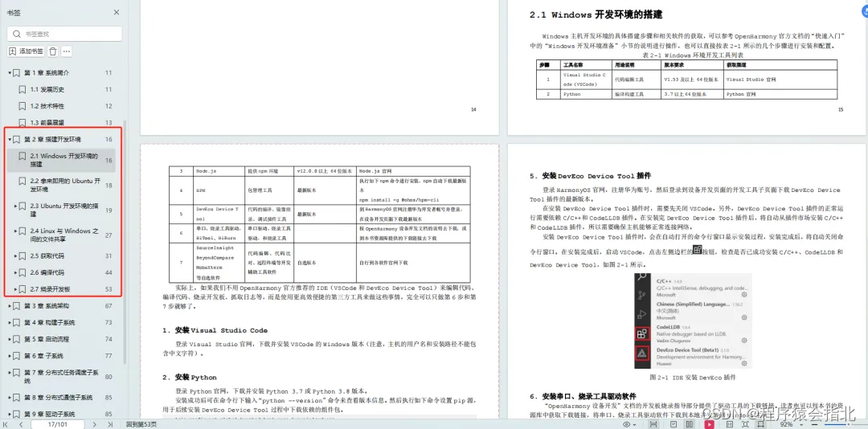Go to next page arrow
Image resolution: width=868 pixels, height=429 pixels.
[95, 424]
